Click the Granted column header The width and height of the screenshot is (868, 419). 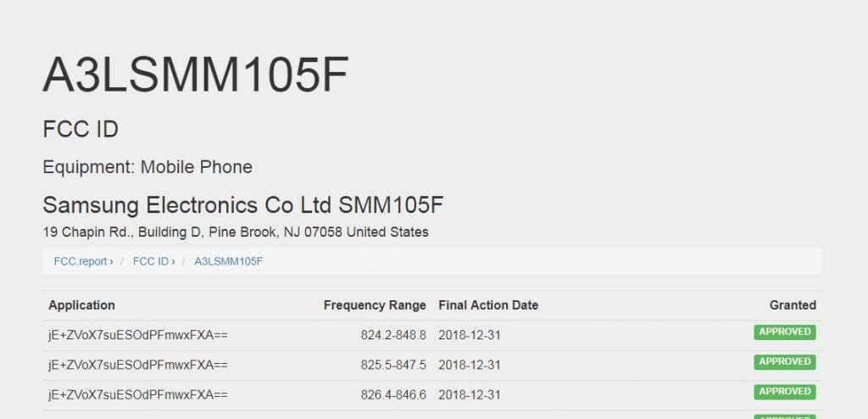793,305
